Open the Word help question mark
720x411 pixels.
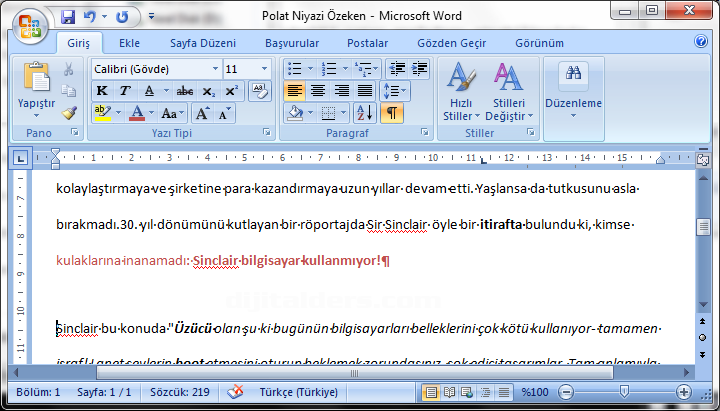[701, 41]
